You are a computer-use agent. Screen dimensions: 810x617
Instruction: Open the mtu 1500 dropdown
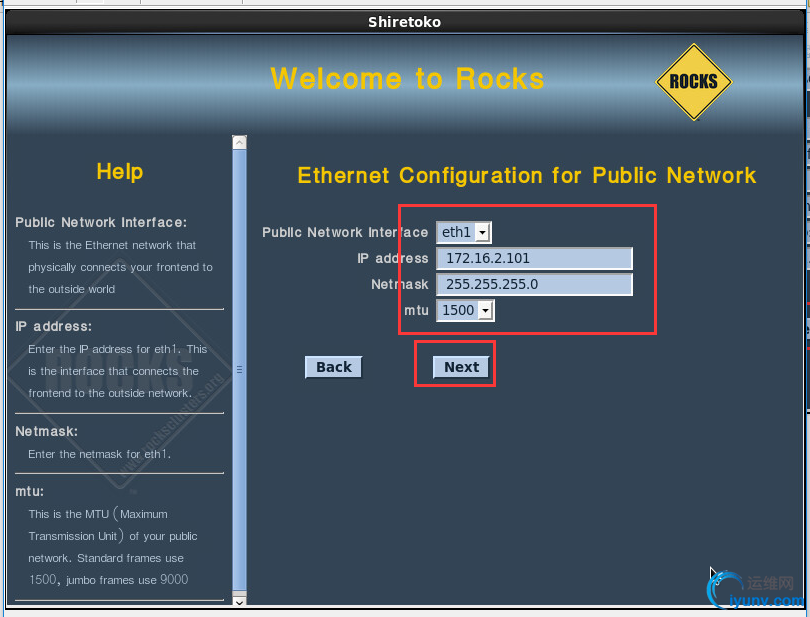465,311
